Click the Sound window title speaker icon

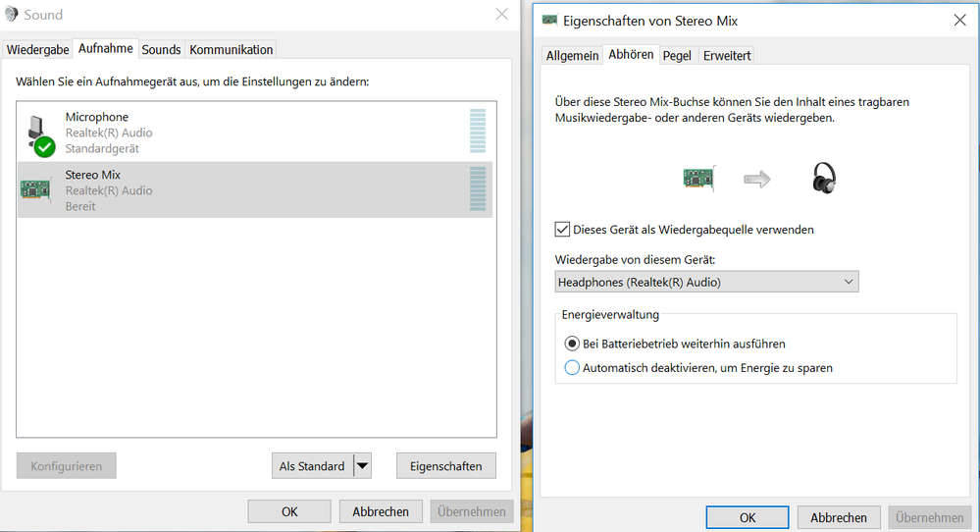[x=12, y=15]
